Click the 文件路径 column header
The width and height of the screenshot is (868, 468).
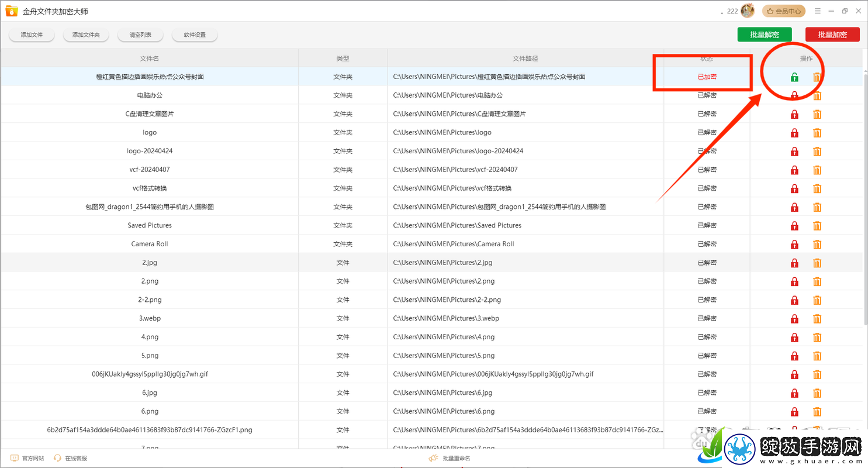tap(525, 58)
